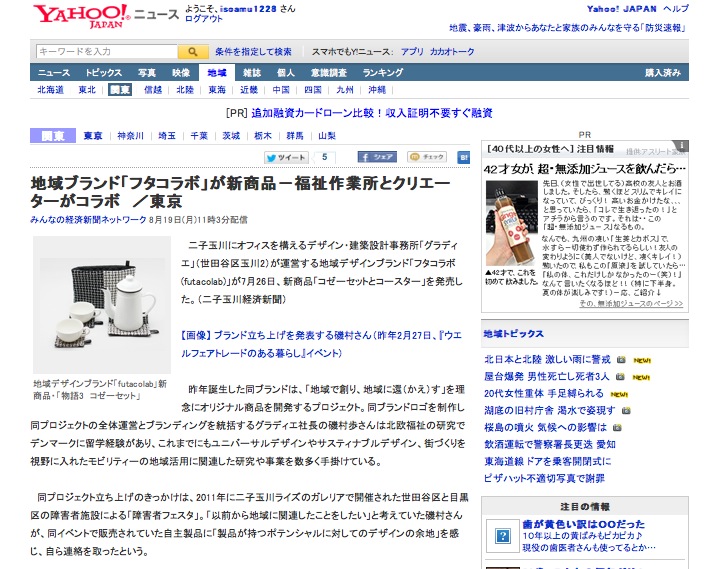724x569 pixels.
Task: Choose the 四国 region link
Action: (x=313, y=90)
